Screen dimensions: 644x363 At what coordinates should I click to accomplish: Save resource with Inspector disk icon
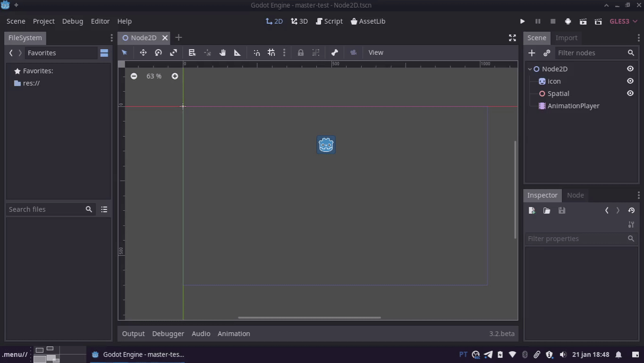pos(562,210)
